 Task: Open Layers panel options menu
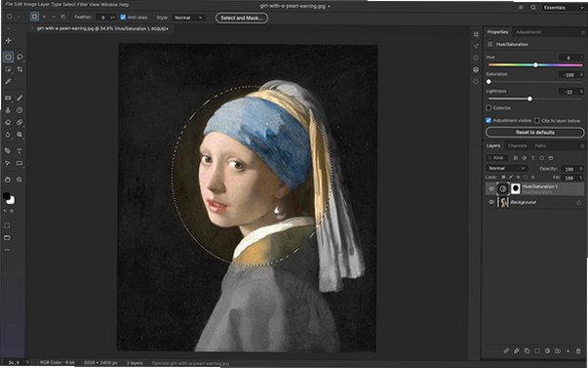(x=582, y=146)
